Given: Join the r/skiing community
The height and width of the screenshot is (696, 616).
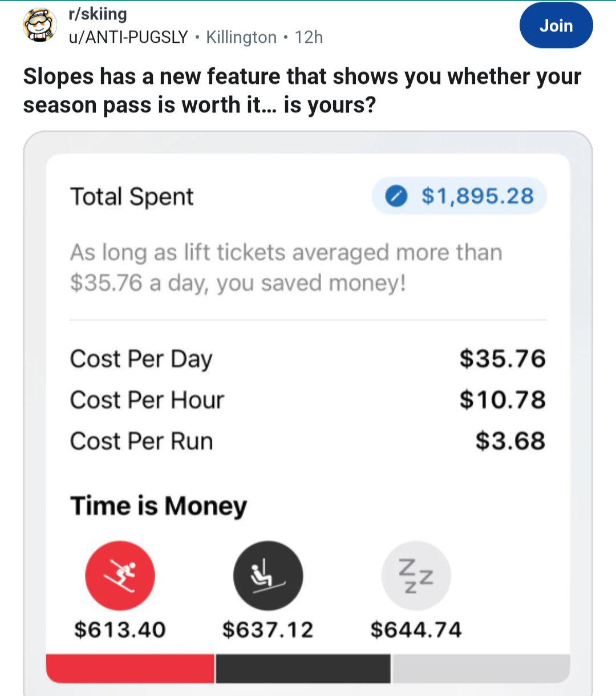Looking at the screenshot, I should click(556, 26).
